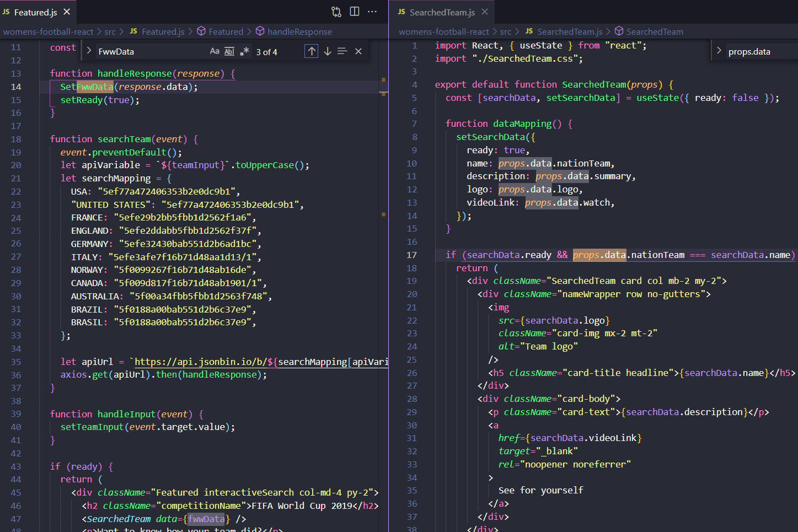
Task: Toggle Find in Selection in find widget
Action: click(x=342, y=51)
